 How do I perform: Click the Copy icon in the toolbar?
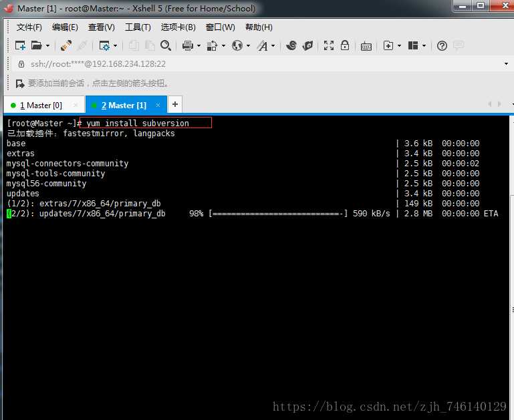(x=134, y=45)
